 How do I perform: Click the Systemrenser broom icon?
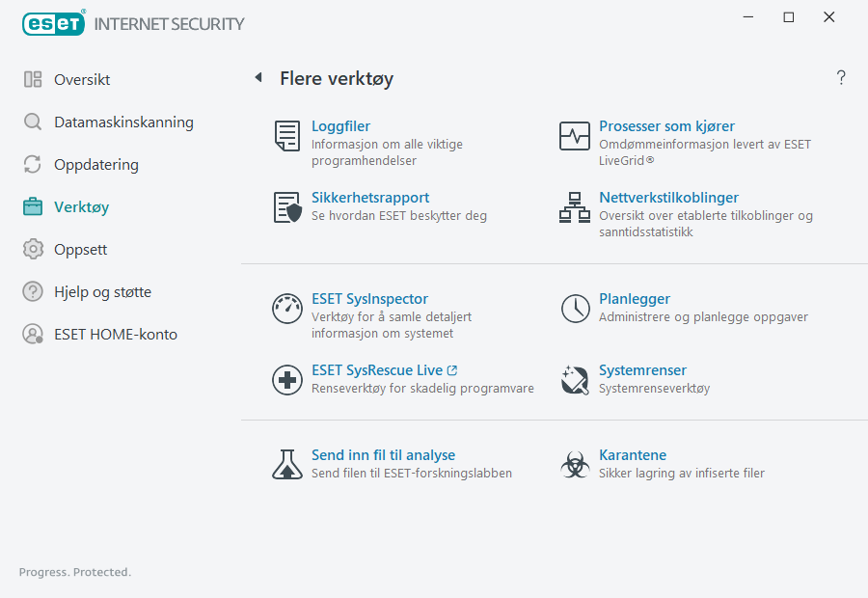click(x=575, y=379)
